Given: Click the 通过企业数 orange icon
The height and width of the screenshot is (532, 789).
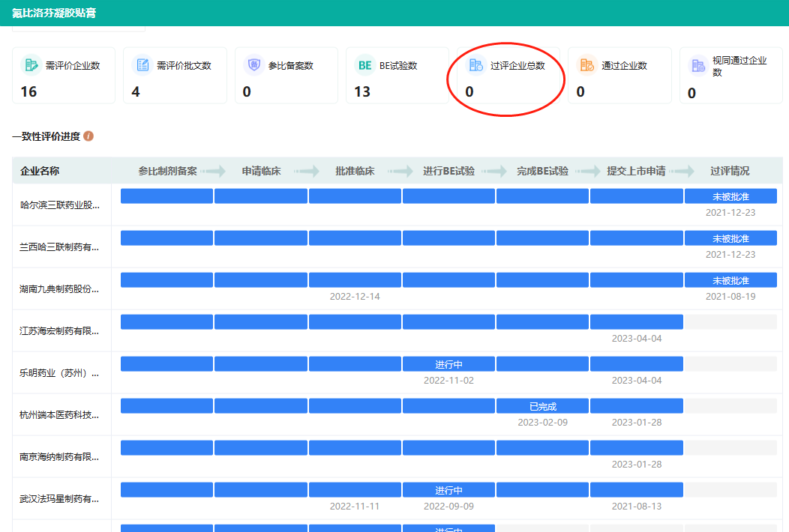Looking at the screenshot, I should click(x=587, y=65).
